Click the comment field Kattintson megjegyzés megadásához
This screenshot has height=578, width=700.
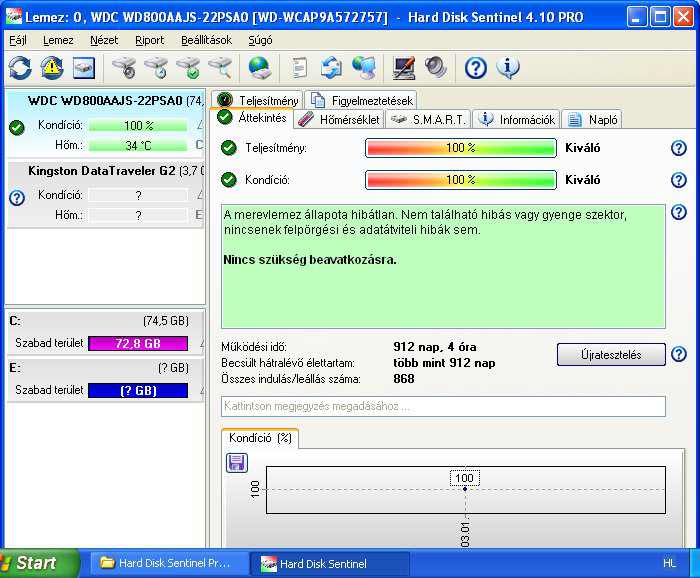tap(443, 406)
